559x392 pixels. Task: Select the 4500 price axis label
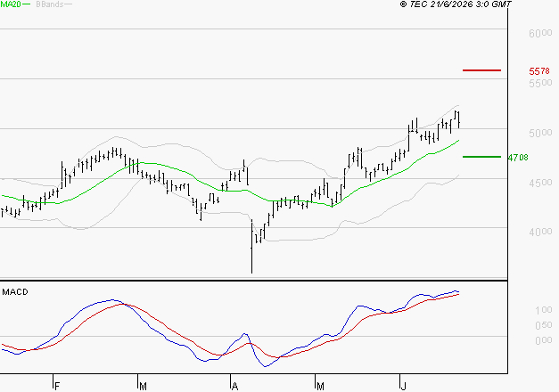click(x=540, y=183)
